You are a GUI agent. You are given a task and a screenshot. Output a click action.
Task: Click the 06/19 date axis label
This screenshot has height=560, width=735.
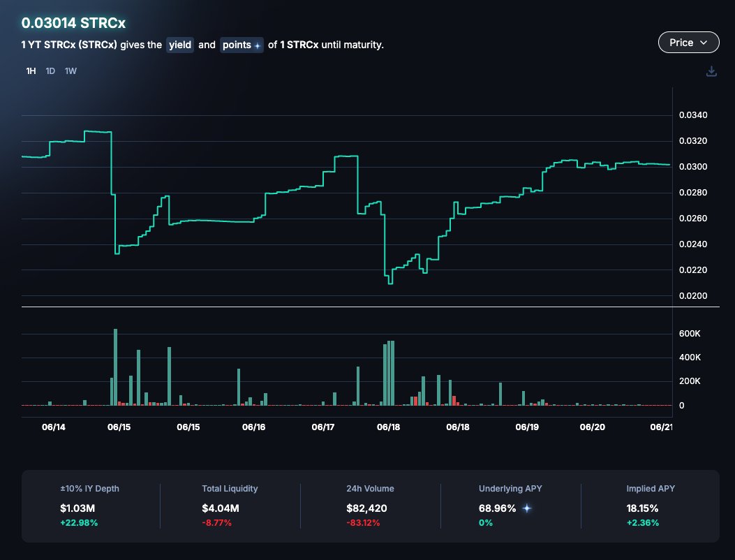527,427
